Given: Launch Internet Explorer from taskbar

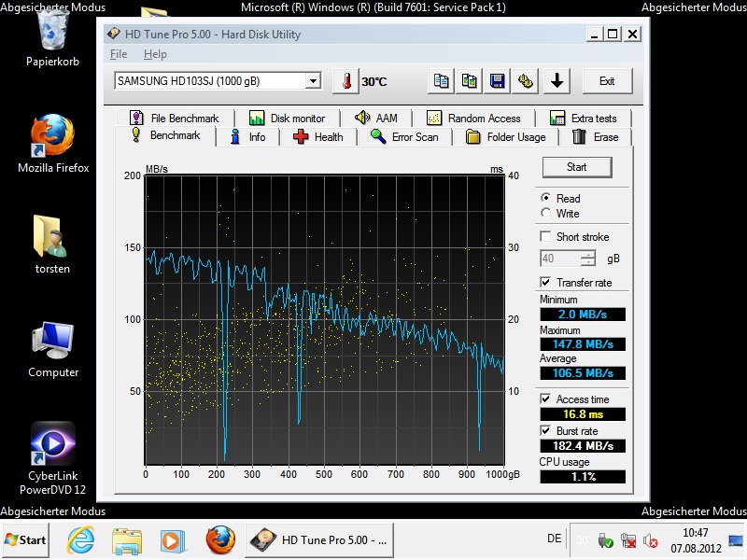Looking at the screenshot, I should tap(80, 540).
